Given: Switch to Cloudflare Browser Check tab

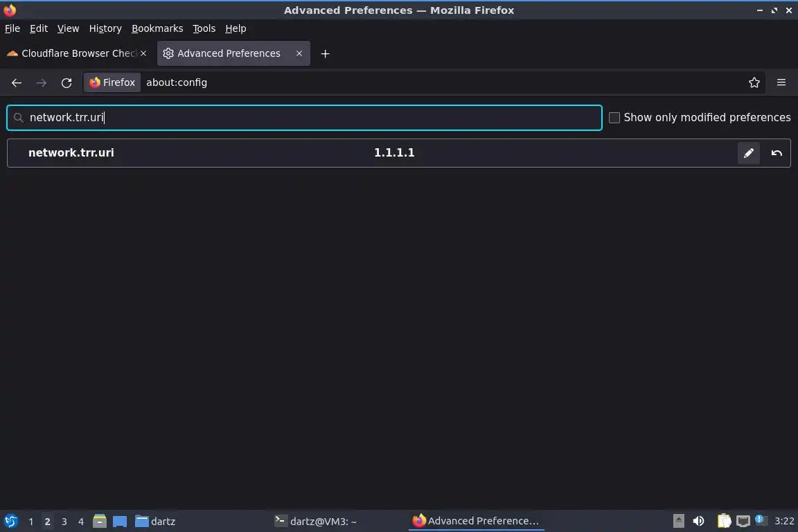Looking at the screenshot, I should [x=76, y=53].
